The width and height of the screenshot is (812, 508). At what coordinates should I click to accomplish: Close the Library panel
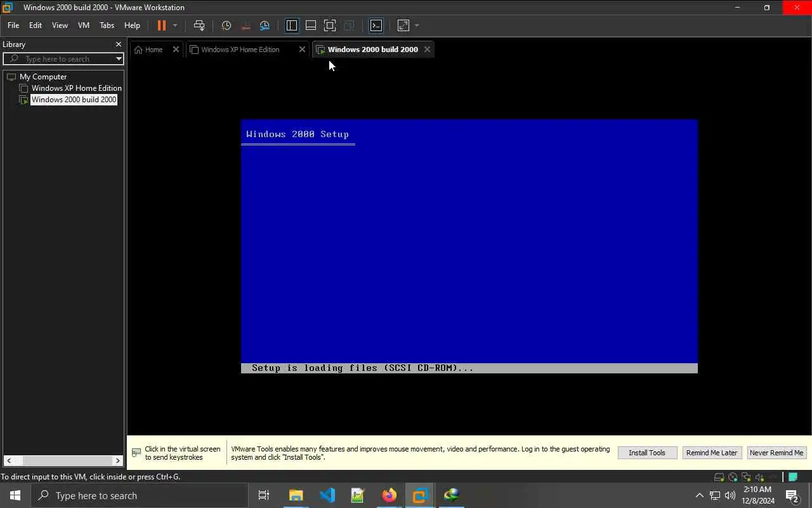click(x=118, y=44)
